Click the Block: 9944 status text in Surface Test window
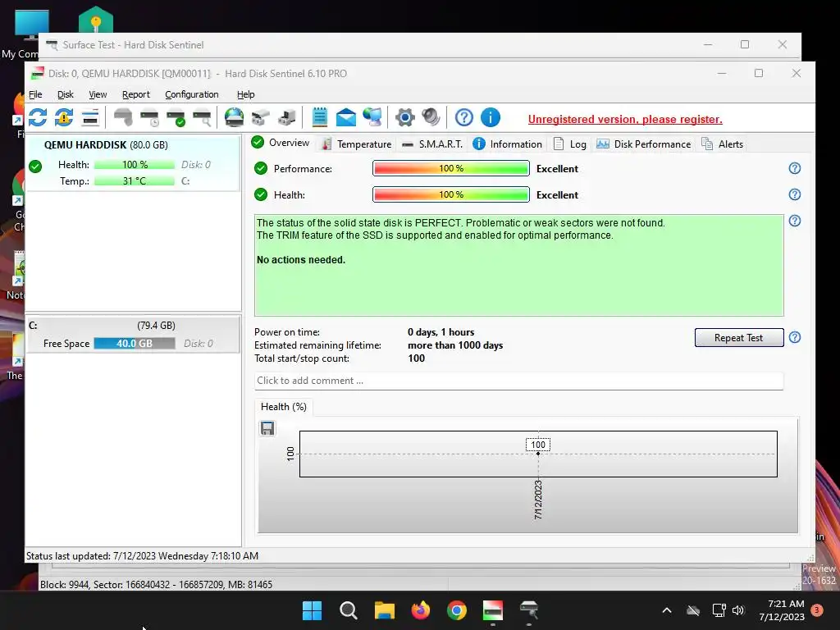Screen dimensions: 840x630 coord(156,584)
